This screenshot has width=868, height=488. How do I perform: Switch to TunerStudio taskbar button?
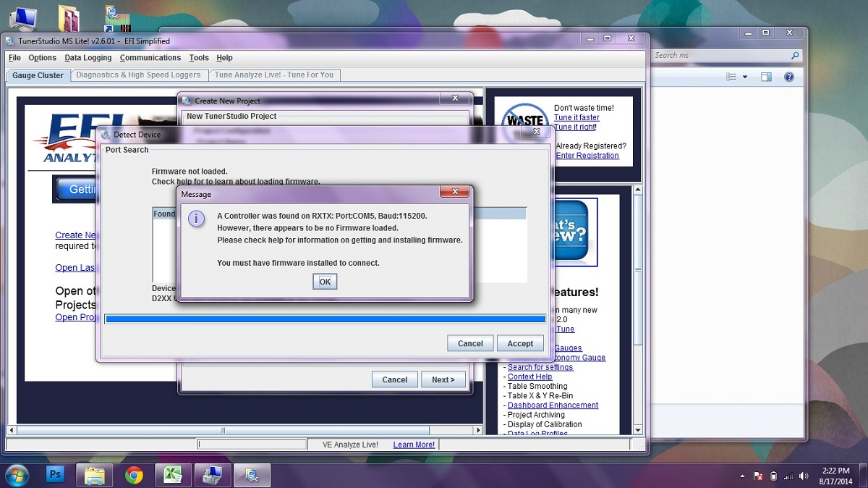[251, 475]
